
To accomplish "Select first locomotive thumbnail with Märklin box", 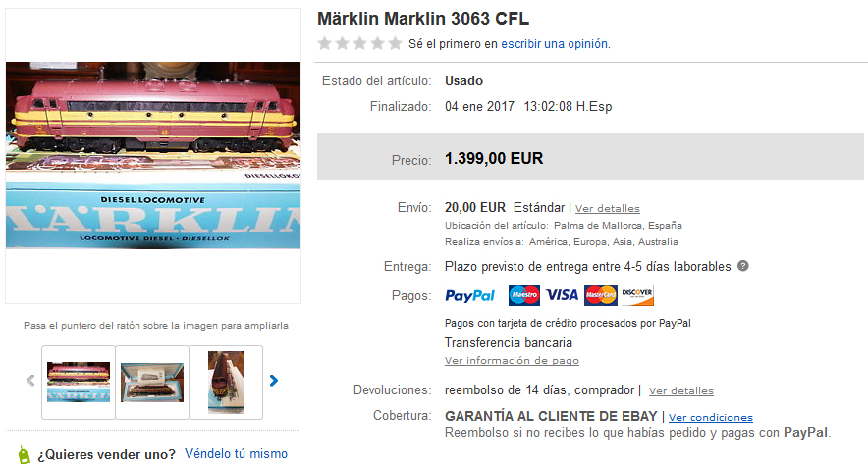I will pos(79,383).
